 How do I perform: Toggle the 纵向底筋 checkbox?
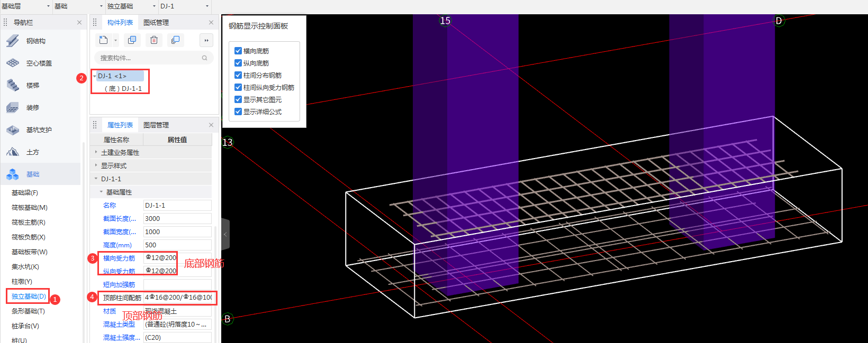coord(238,63)
